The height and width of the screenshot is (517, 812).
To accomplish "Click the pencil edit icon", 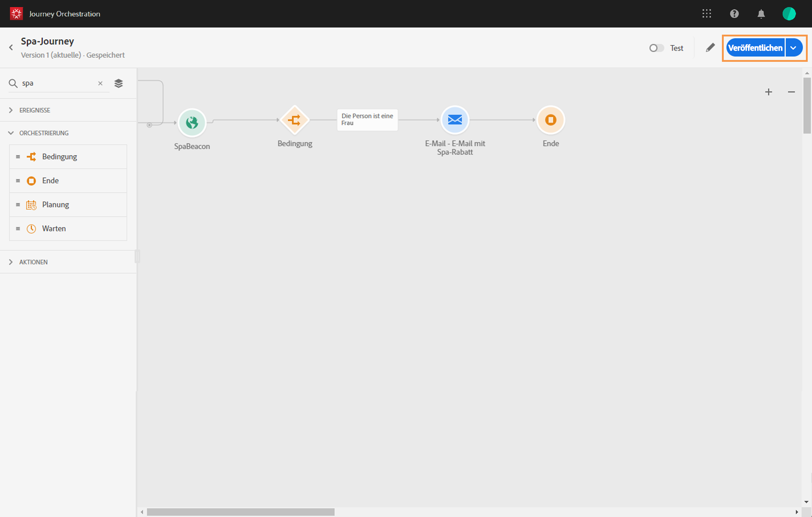I will 710,48.
